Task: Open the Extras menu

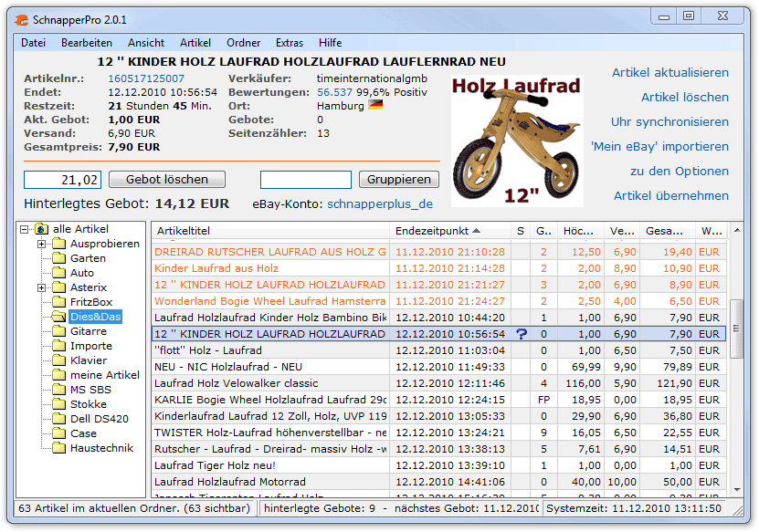Action: click(x=290, y=43)
